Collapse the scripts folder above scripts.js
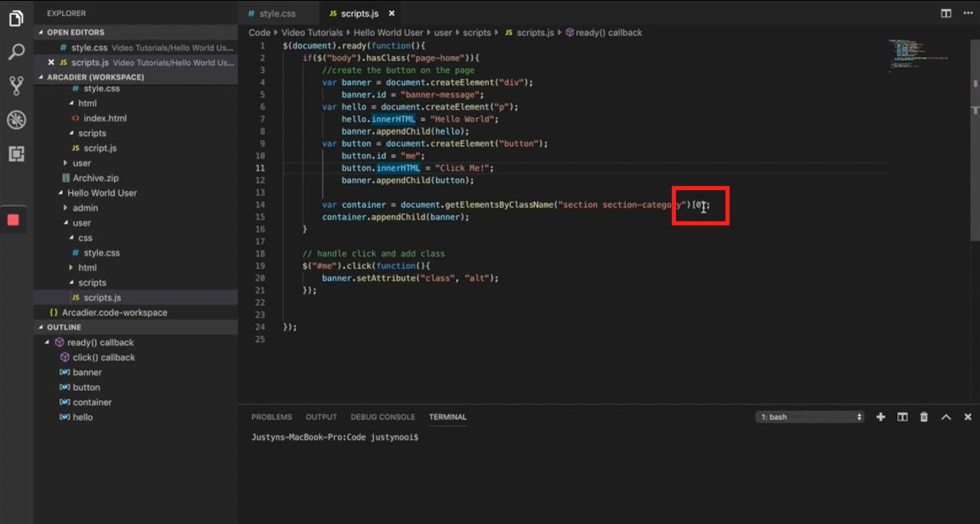The width and height of the screenshot is (980, 524). pos(92,283)
